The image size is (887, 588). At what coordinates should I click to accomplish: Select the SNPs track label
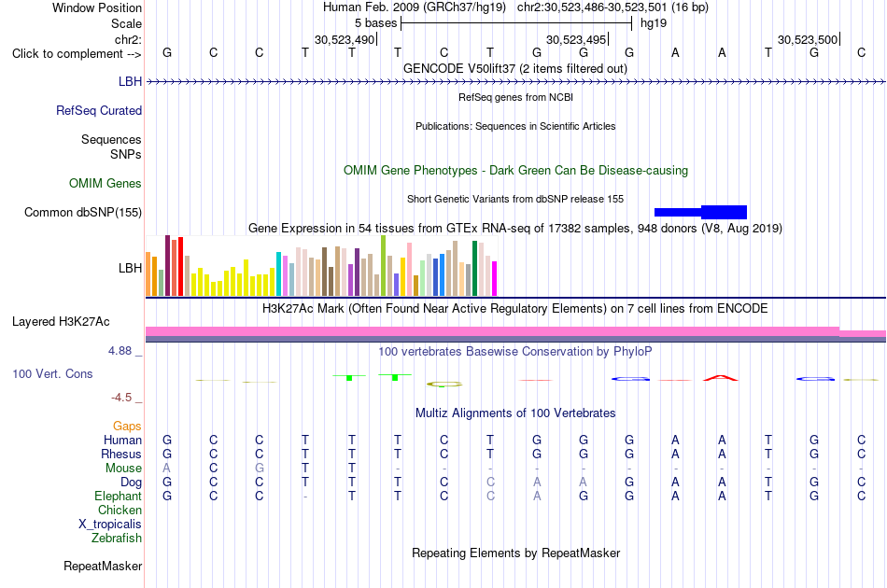(x=126, y=154)
